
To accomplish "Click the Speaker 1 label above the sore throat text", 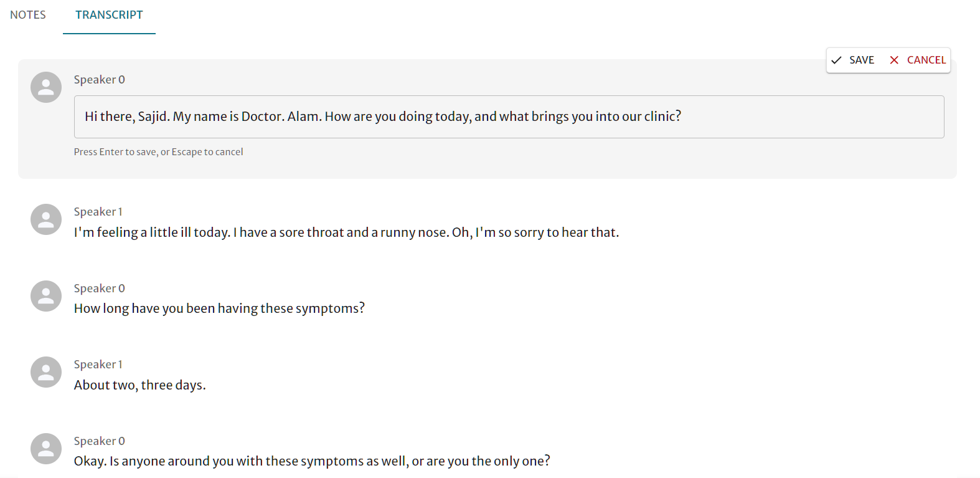I will 98,212.
